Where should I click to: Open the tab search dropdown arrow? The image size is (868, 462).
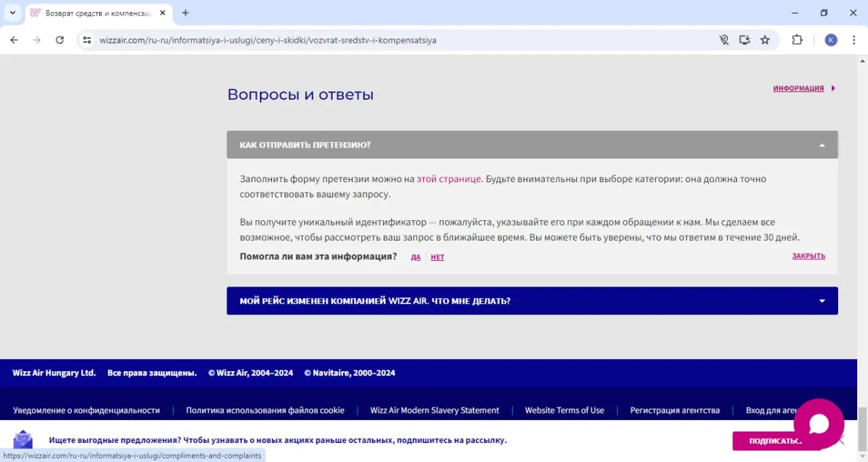(x=12, y=13)
